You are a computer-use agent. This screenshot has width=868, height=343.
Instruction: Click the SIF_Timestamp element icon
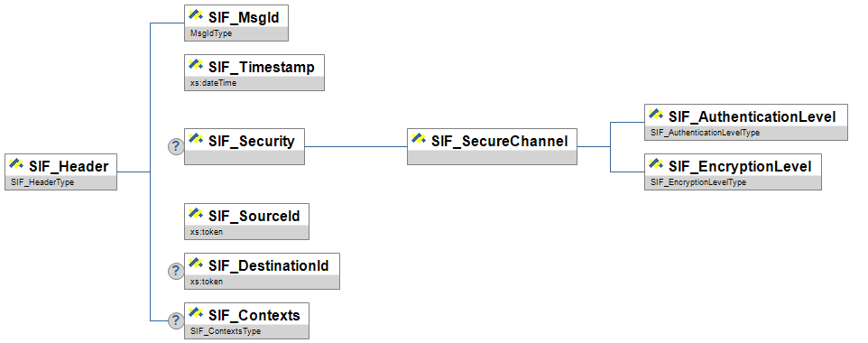click(x=196, y=65)
